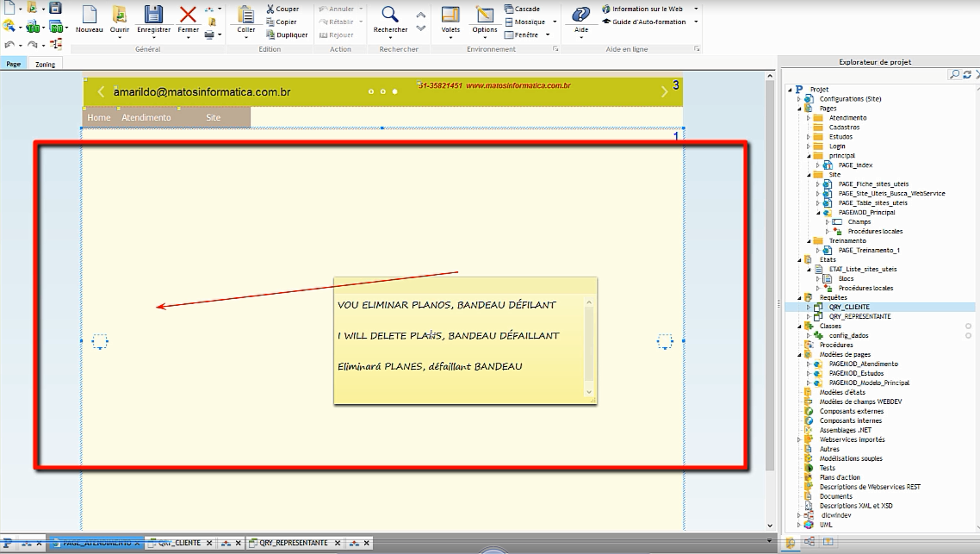Click the banner previous arrow
Viewport: 980px width, 554px height.
[x=101, y=92]
